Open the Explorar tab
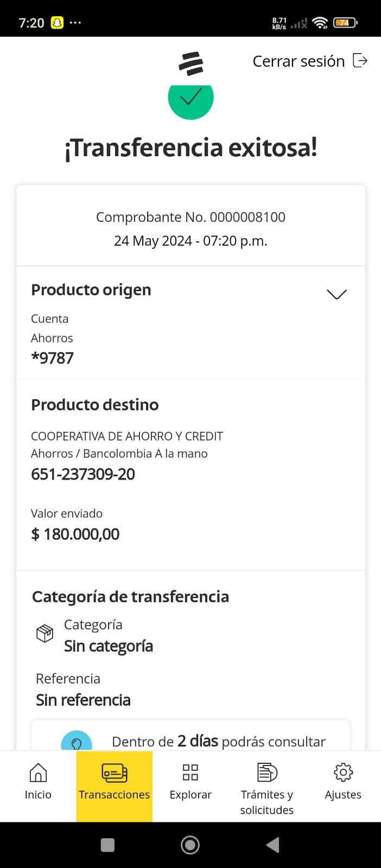381x868 pixels. click(x=190, y=782)
